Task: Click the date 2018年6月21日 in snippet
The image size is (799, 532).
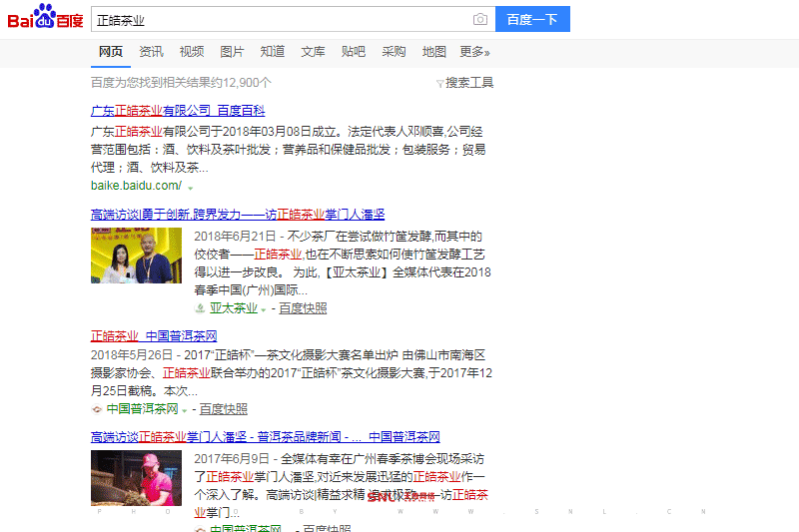Action: [235, 237]
